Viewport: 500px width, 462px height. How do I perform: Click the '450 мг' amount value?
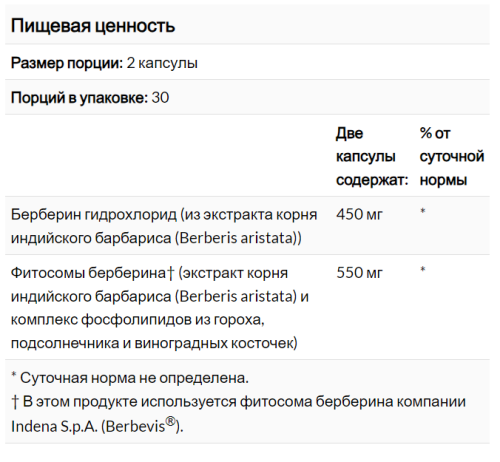[359, 214]
